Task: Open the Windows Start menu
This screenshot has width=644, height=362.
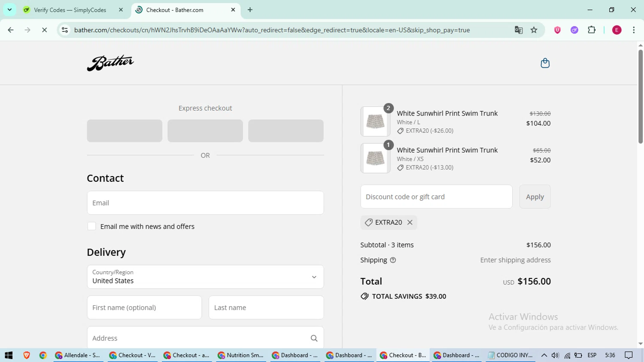Action: point(9,355)
